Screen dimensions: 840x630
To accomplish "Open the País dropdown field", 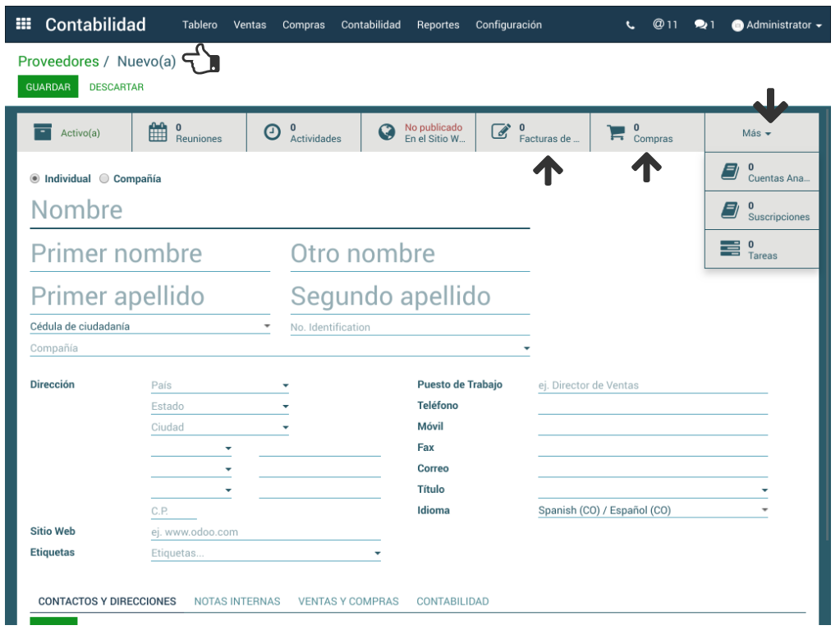I will tap(219, 385).
